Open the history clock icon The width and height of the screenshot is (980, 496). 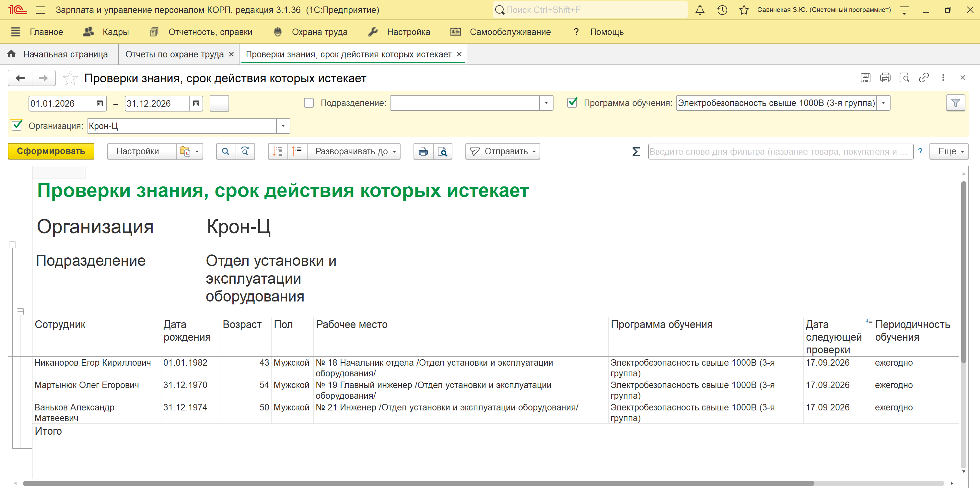pos(722,10)
